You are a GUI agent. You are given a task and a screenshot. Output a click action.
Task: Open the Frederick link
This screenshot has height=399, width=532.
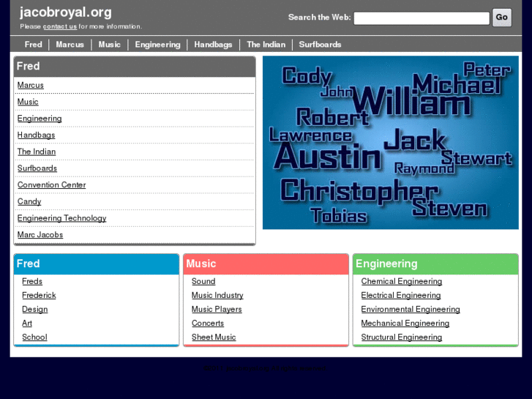39,296
